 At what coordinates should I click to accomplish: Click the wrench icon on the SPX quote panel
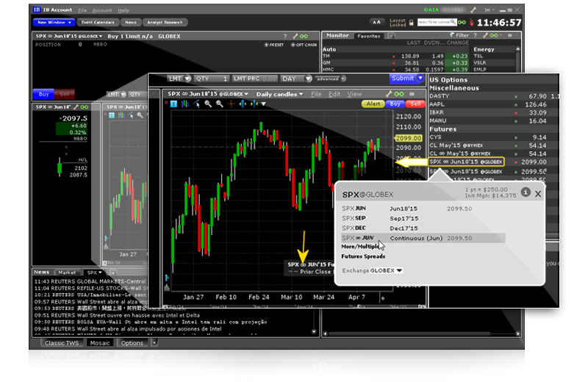click(76, 107)
